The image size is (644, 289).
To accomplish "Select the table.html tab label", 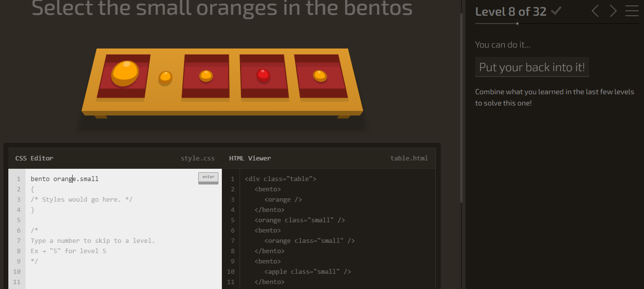I will (409, 158).
